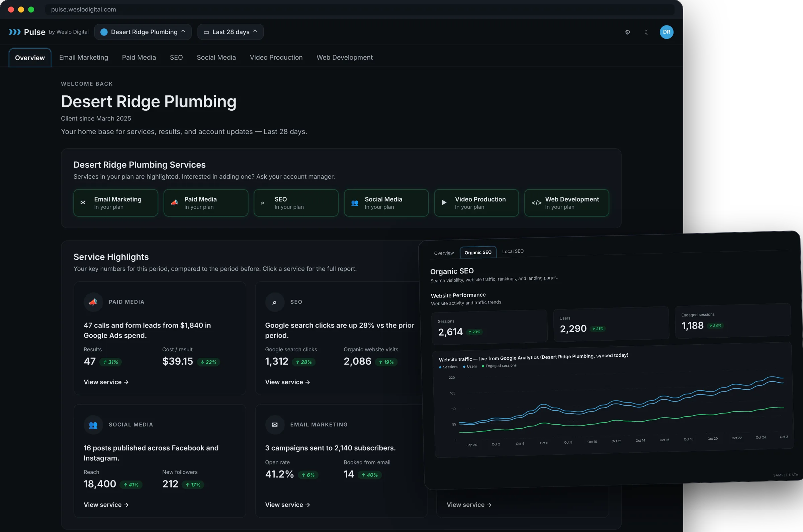Click the 28% Google search clicks badge
The height and width of the screenshot is (532, 803).
point(303,362)
